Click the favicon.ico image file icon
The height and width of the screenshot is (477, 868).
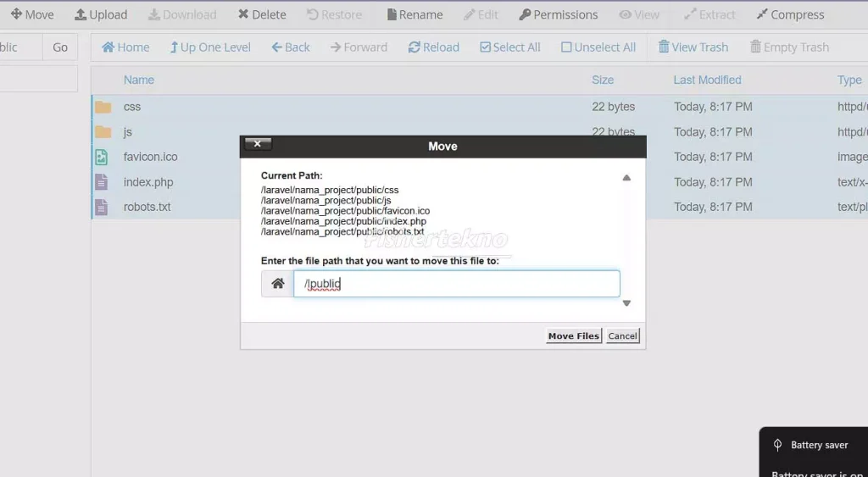(x=102, y=157)
